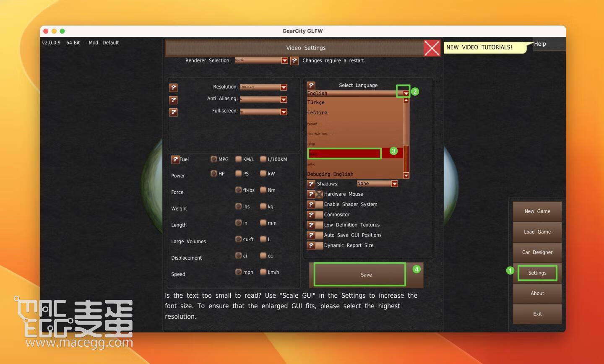The width and height of the screenshot is (604, 364).
Task: Open the Car Designer
Action: pyautogui.click(x=537, y=252)
